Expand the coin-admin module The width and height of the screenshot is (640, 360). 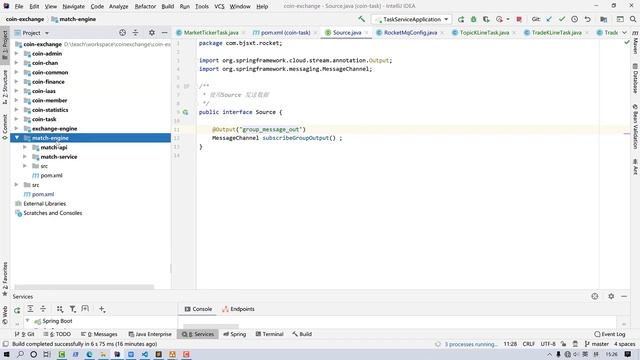tap(17, 53)
